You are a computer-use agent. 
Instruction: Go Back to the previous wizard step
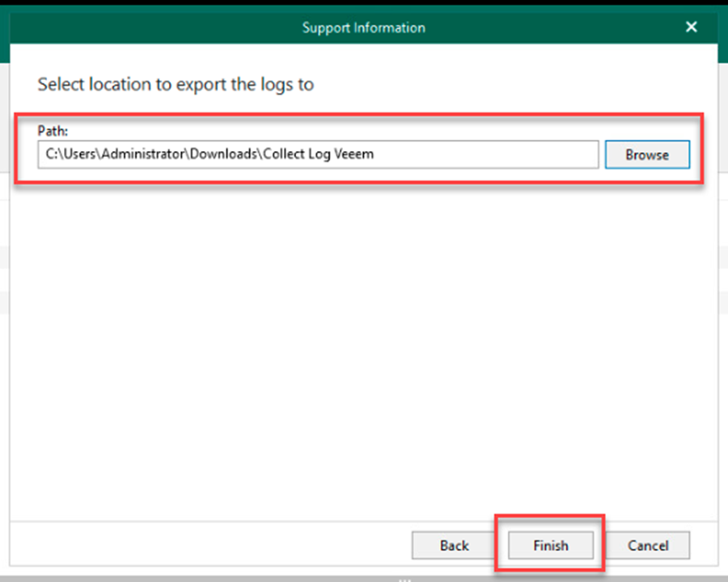(x=454, y=546)
